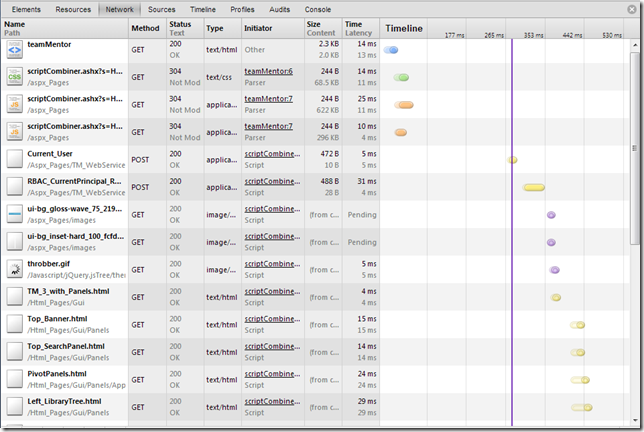
Task: Click the HTML document icon for teamMentor
Action: tap(14, 50)
